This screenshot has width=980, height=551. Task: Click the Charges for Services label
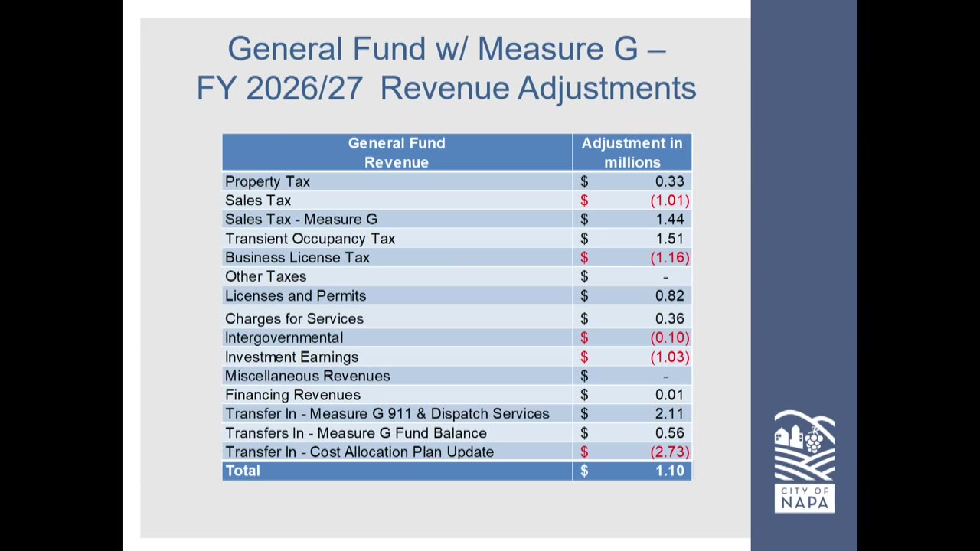(x=294, y=318)
